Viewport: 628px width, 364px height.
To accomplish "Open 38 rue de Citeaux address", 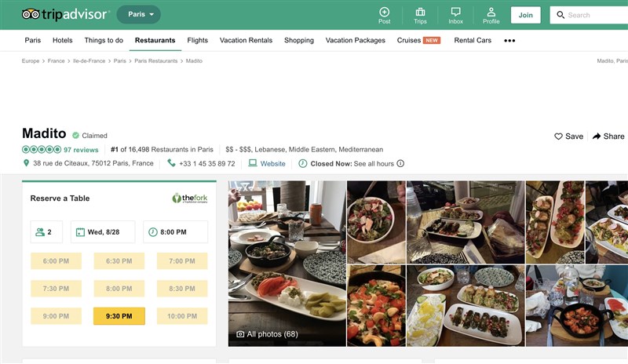I will point(93,163).
